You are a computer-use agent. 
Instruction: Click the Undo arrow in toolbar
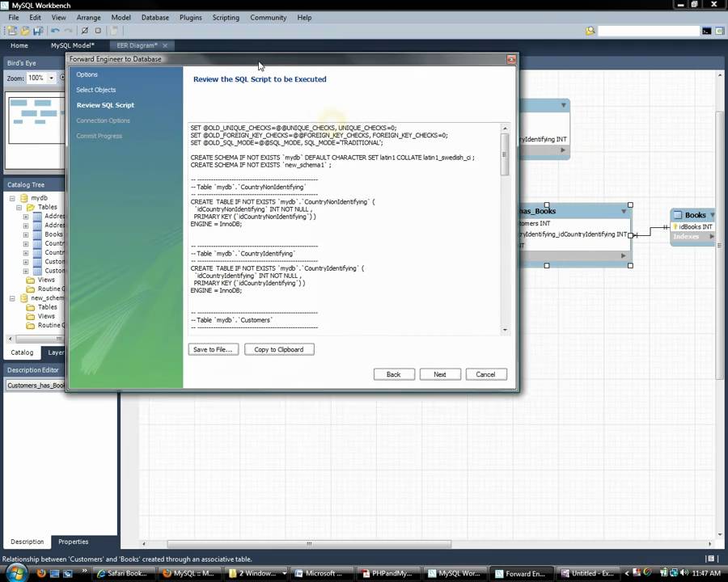pos(55,31)
